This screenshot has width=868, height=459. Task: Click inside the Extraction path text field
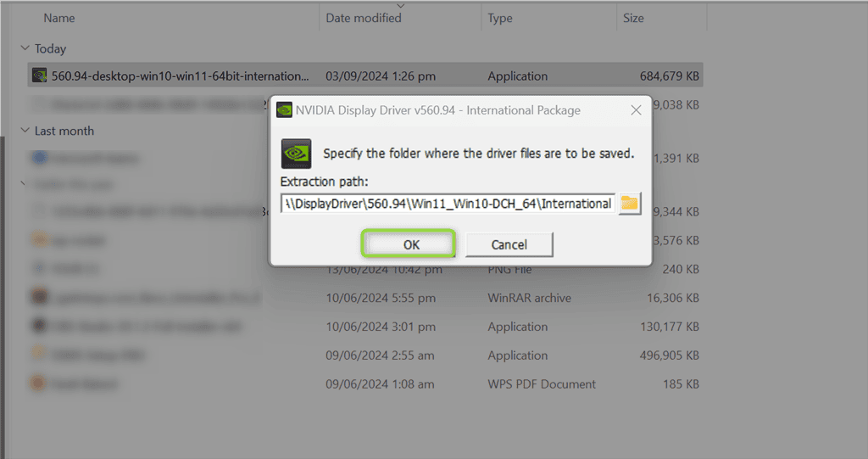pyautogui.click(x=448, y=204)
